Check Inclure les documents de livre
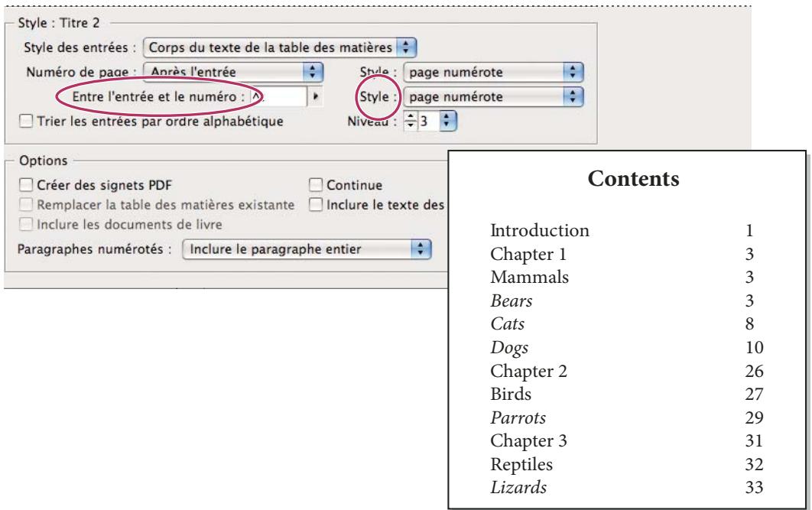This screenshot has height=510, width=812. (x=26, y=224)
